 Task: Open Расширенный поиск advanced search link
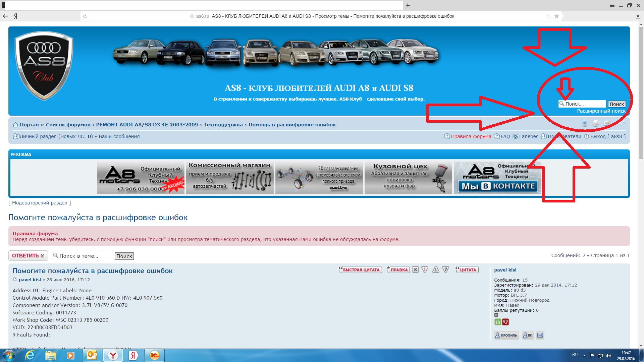601,111
